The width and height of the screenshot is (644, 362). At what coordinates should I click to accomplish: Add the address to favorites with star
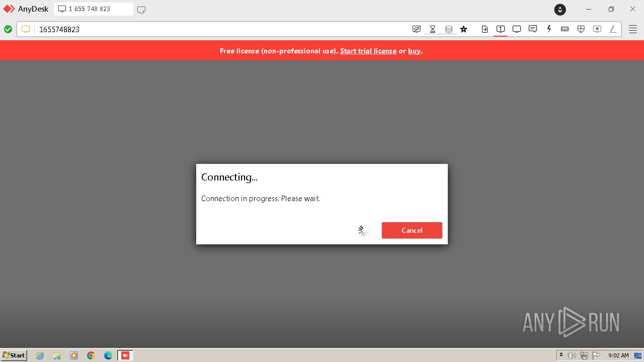click(464, 29)
